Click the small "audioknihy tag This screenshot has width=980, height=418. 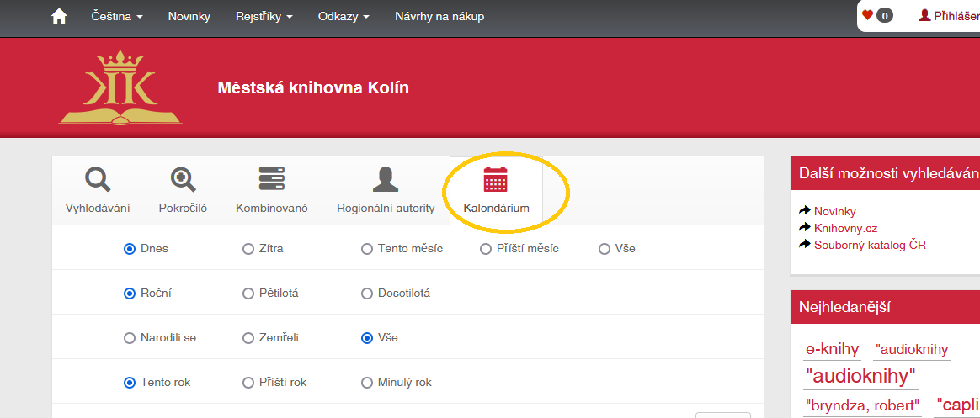point(912,349)
